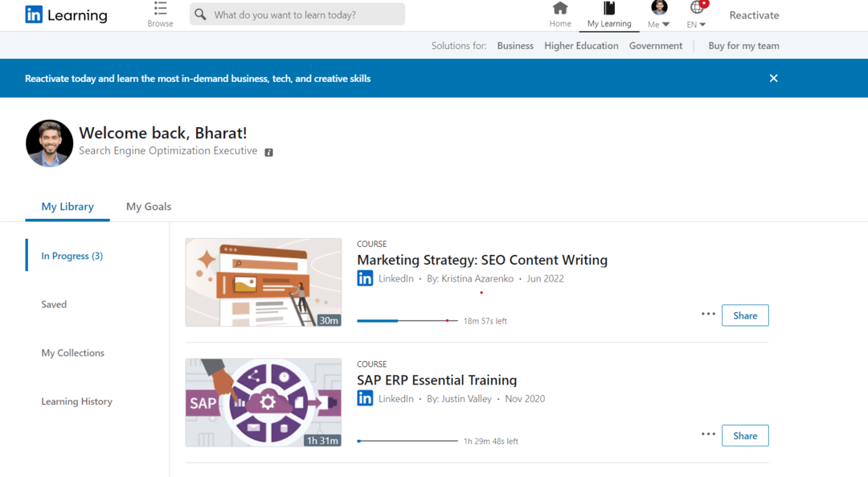Open the ellipsis menu for SEO Content Writing course
The width and height of the screenshot is (868, 477).
(x=707, y=315)
